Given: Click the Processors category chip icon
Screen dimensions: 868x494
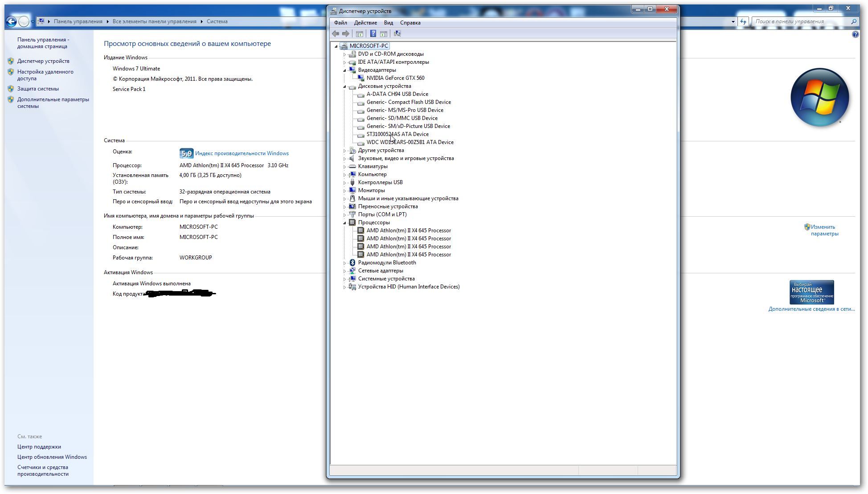Looking at the screenshot, I should 352,222.
